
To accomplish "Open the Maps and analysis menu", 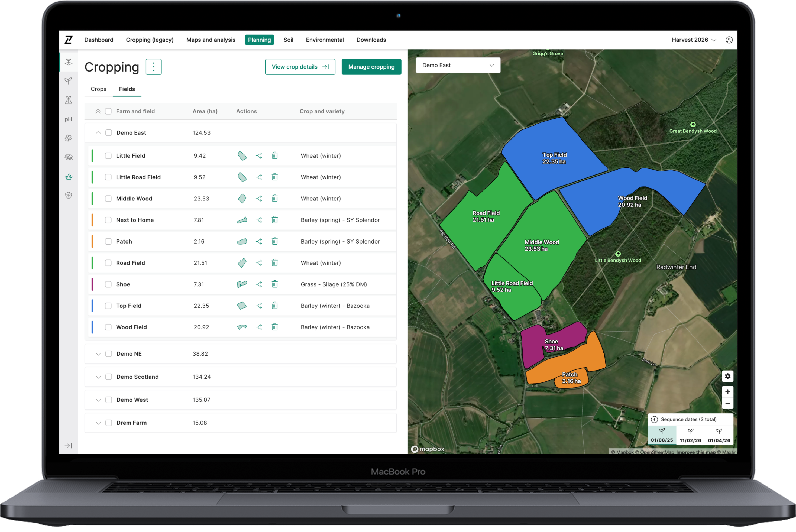I will pyautogui.click(x=211, y=40).
